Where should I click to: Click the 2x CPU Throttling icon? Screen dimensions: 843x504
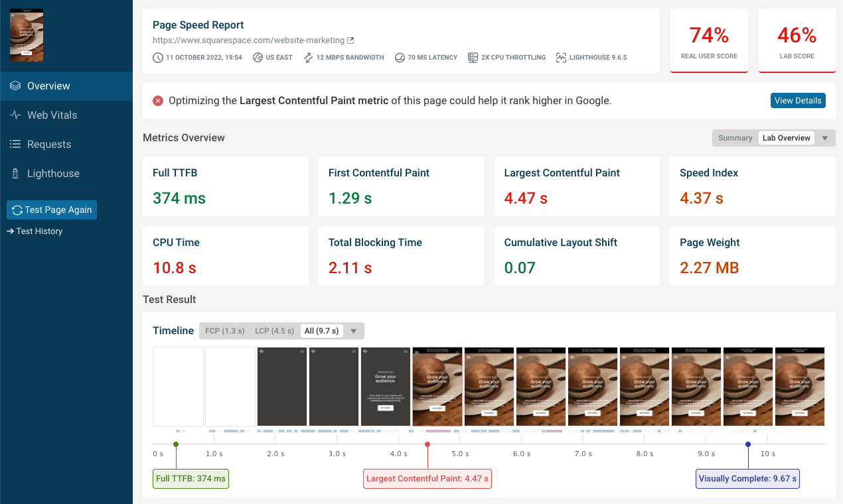click(473, 58)
